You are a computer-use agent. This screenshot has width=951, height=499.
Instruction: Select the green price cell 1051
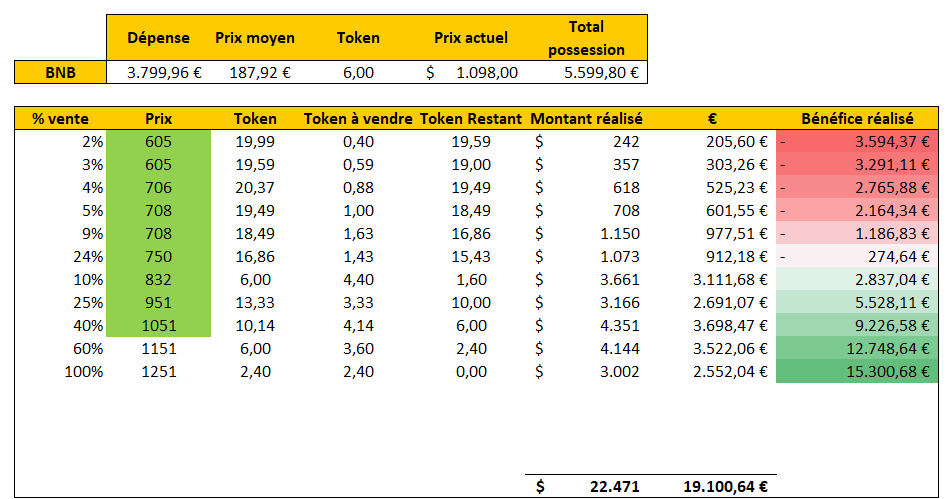click(158, 325)
